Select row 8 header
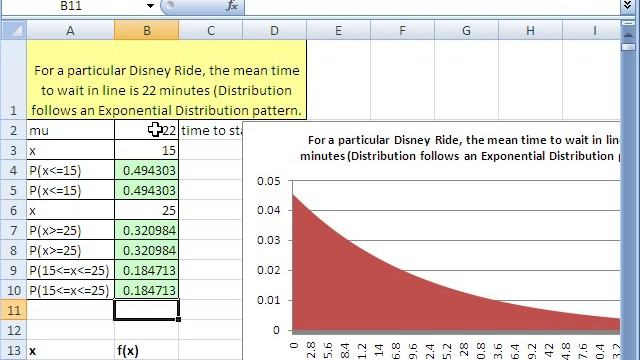Image resolution: width=640 pixels, height=360 pixels. (x=13, y=250)
